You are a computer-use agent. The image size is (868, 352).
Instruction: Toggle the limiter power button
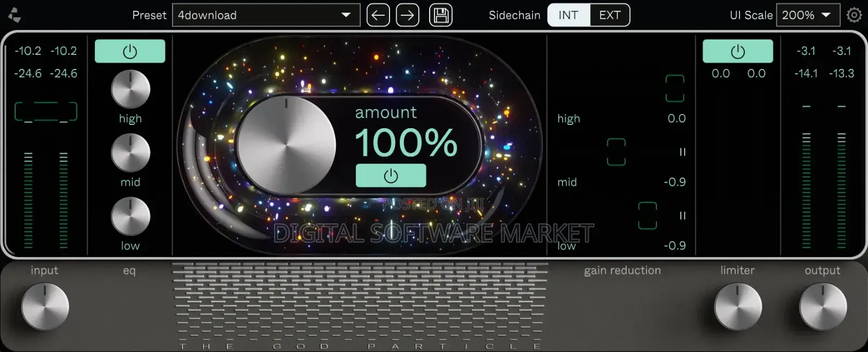point(738,51)
